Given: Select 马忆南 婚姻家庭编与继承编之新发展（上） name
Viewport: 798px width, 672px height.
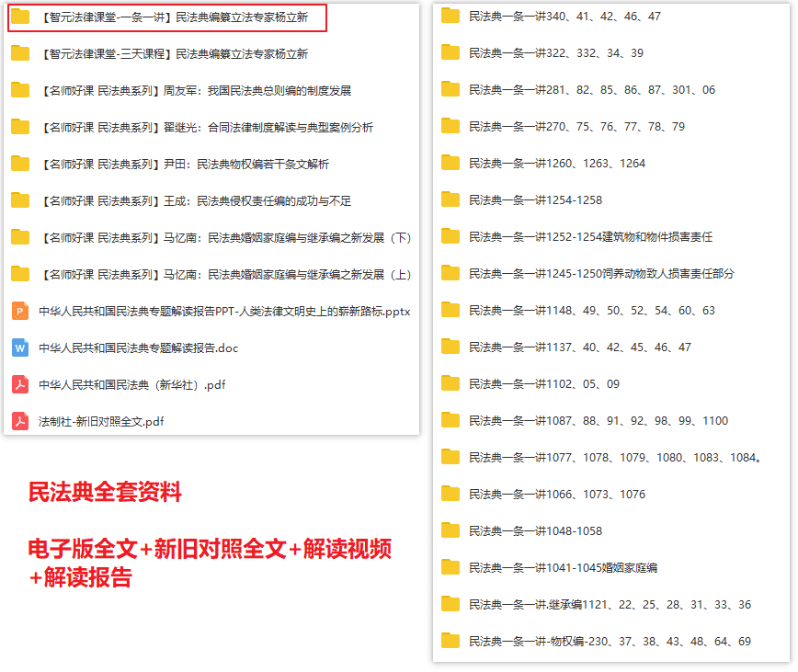Looking at the screenshot, I should [225, 275].
